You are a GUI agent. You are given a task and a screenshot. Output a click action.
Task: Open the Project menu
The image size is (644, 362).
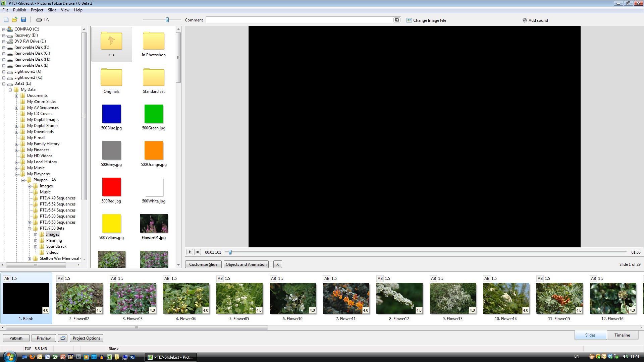click(x=37, y=10)
